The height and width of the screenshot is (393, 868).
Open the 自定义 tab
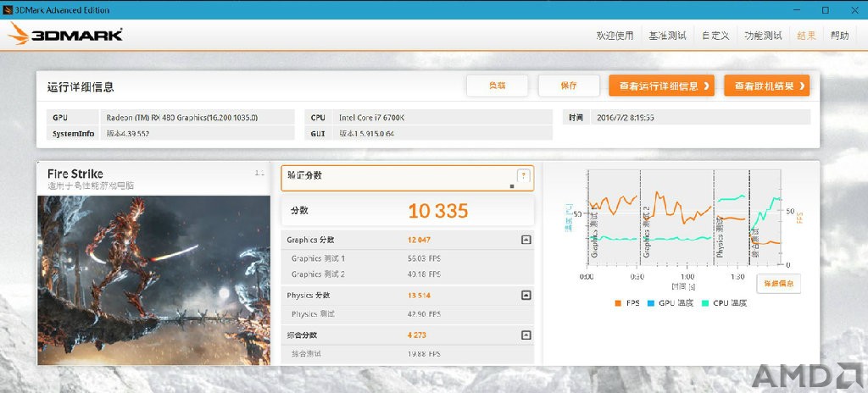coord(715,36)
